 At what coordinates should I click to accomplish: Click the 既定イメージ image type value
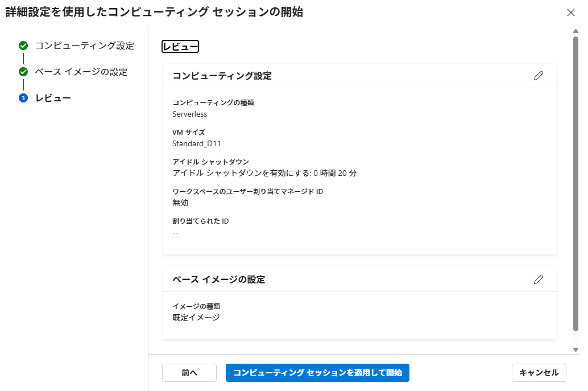click(196, 318)
